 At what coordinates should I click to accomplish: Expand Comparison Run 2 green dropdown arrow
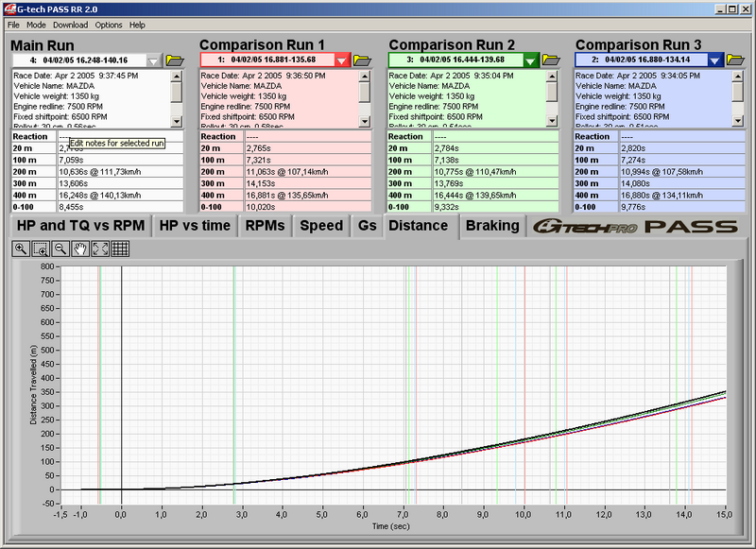coord(530,60)
